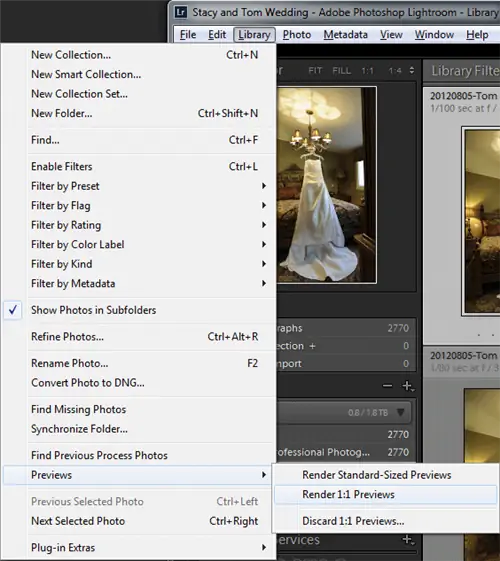This screenshot has height=561, width=500.
Task: Open the volume disk space dropdown triangle
Action: click(401, 413)
